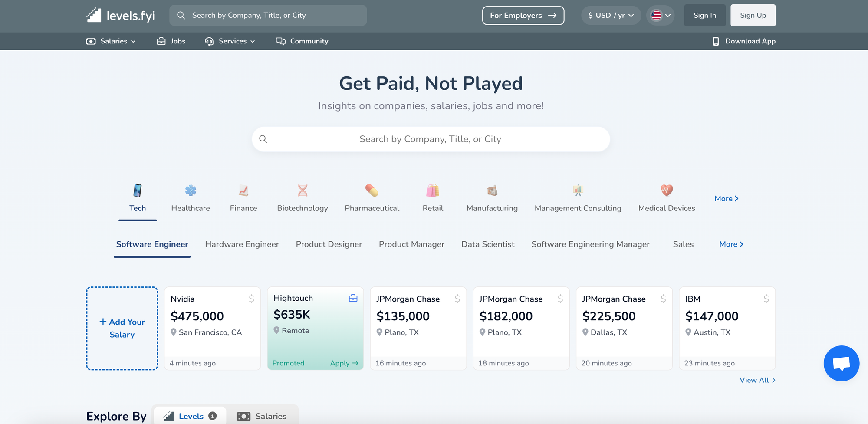Click Add Your Salary card
Viewport: 868px width, 424px height.
click(122, 328)
